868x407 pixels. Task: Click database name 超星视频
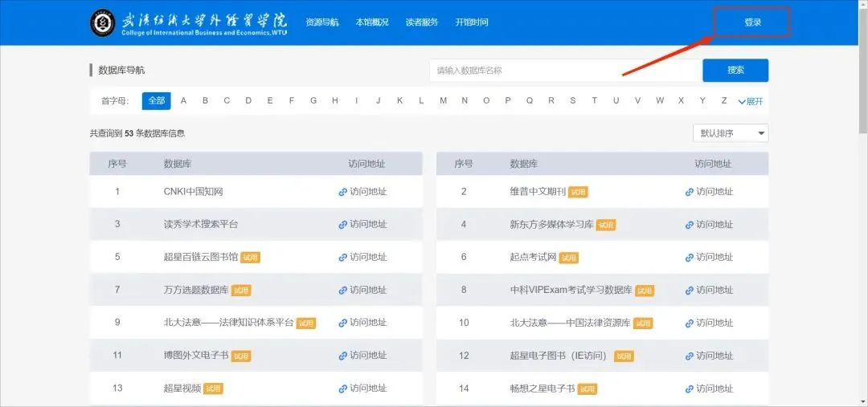click(x=182, y=389)
